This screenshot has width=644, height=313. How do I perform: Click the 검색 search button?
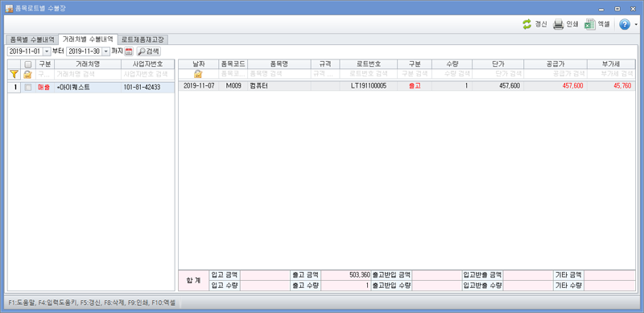pyautogui.click(x=149, y=51)
